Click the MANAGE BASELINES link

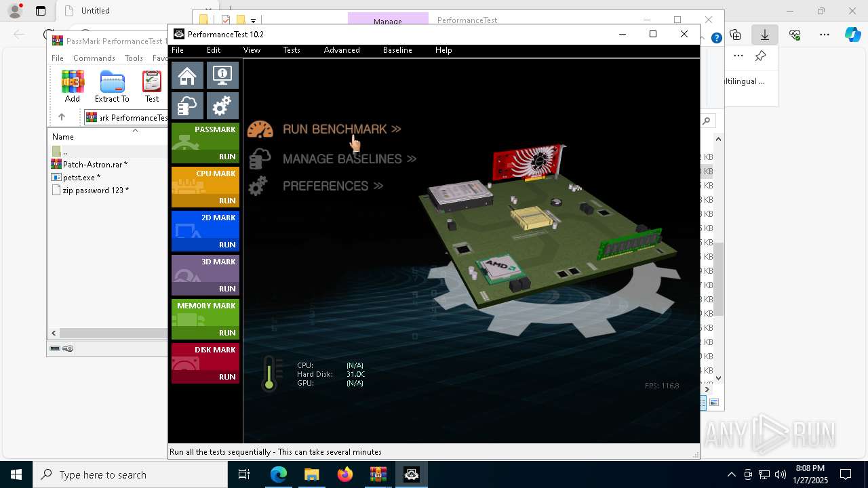coord(349,159)
